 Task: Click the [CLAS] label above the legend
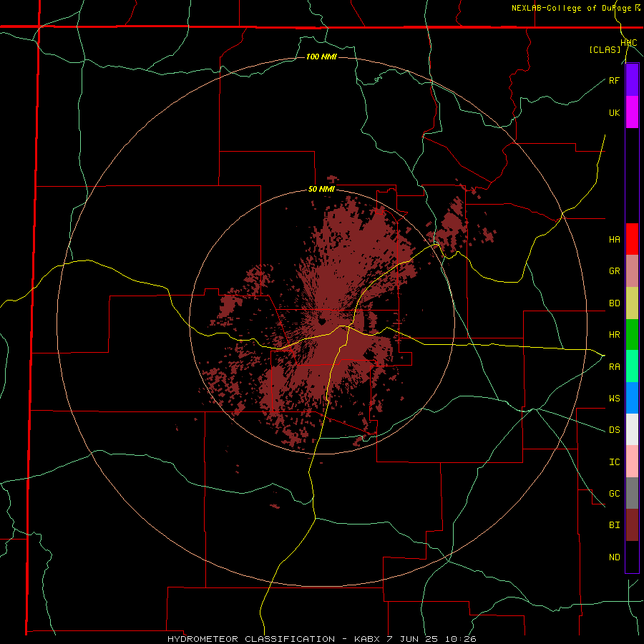pyautogui.click(x=605, y=49)
